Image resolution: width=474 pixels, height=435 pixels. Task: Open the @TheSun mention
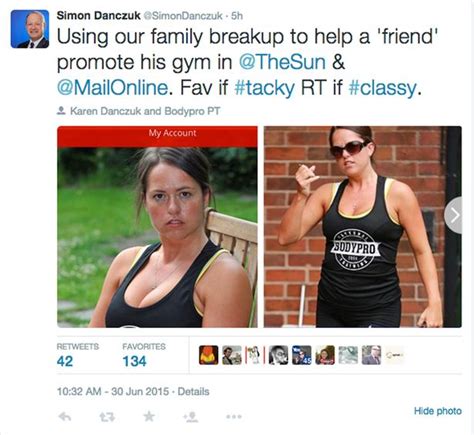pos(282,62)
